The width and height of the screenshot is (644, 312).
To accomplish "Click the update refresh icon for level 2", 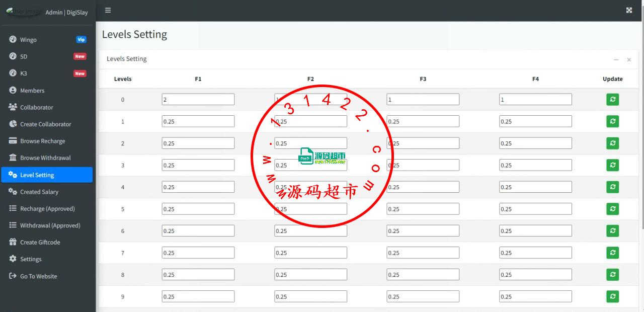I will (612, 143).
